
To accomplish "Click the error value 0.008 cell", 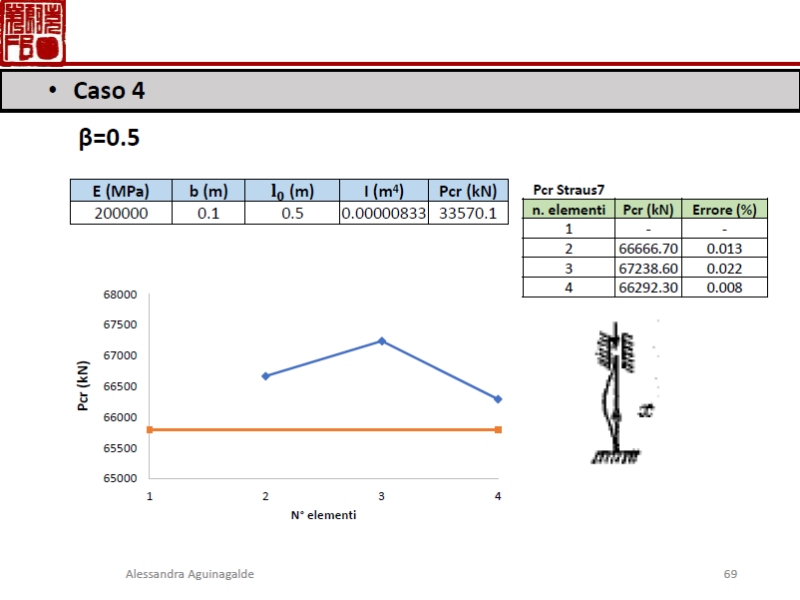I will 724,287.
